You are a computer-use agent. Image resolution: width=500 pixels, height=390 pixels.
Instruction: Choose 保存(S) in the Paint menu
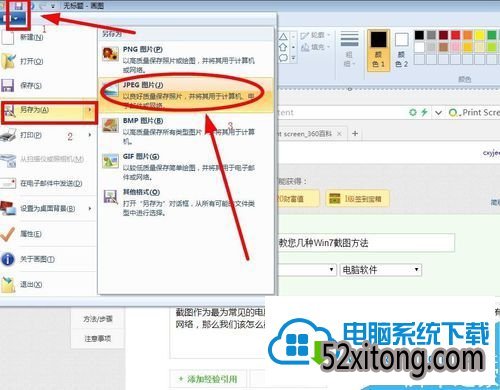pos(48,86)
